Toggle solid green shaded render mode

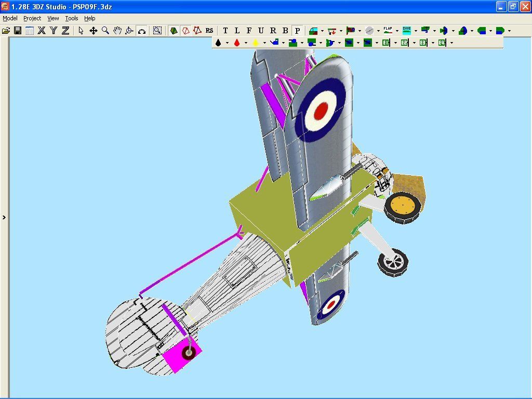coord(174,31)
